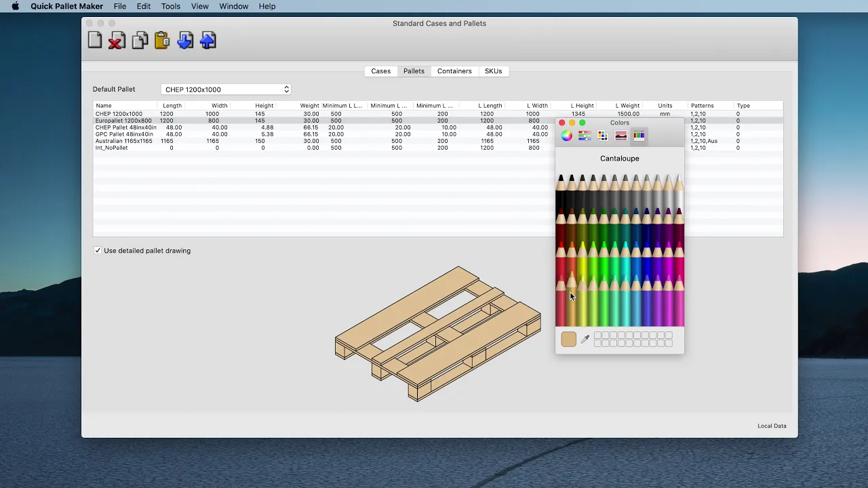
Task: Click the Copy documents toolbar icon
Action: pyautogui.click(x=140, y=41)
